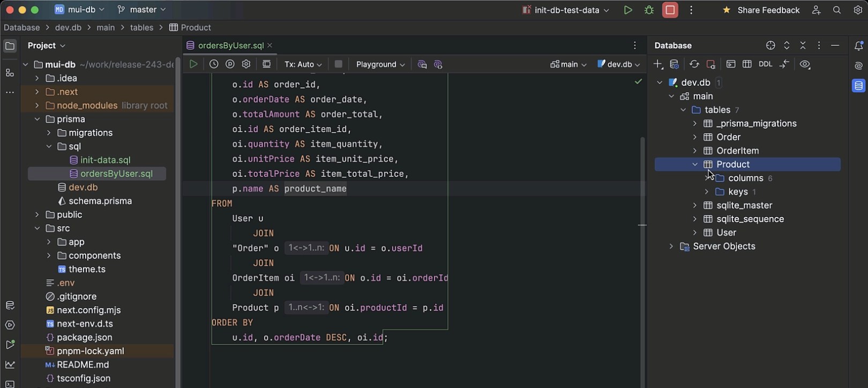Screen dimensions: 868x388
Task: Expand Server Objects node
Action: pos(671,247)
